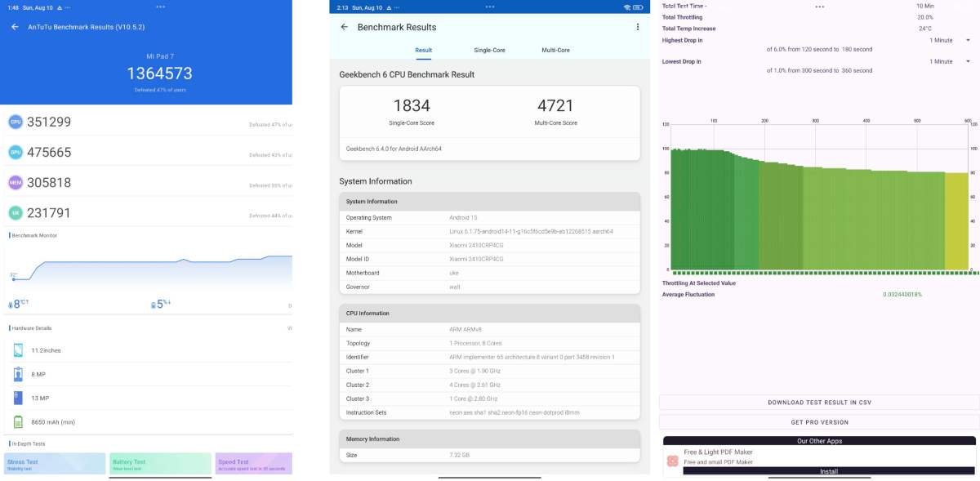The width and height of the screenshot is (980, 481).
Task: Switch to the Result tab
Action: (x=424, y=50)
